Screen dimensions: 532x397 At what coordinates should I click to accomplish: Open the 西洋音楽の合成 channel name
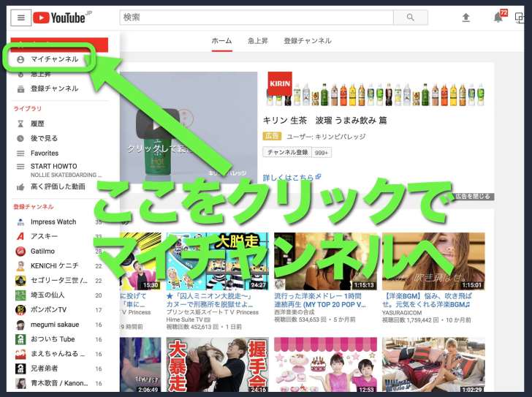coord(294,312)
